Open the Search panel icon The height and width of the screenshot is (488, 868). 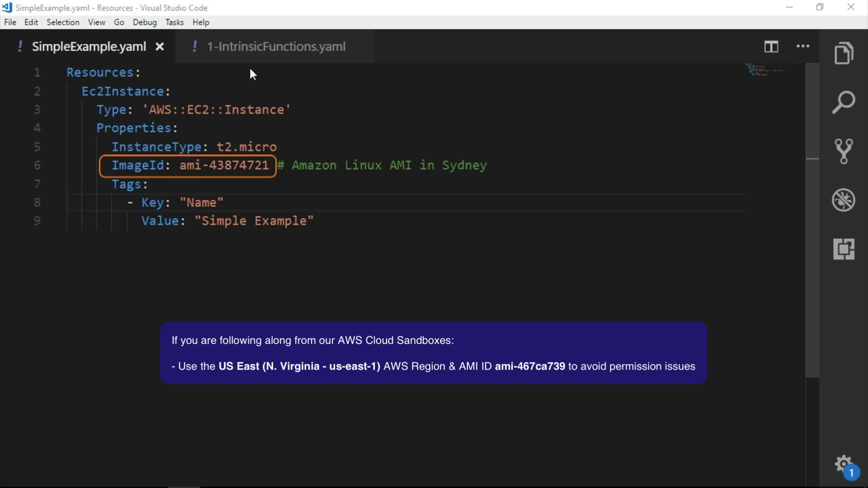(x=844, y=102)
